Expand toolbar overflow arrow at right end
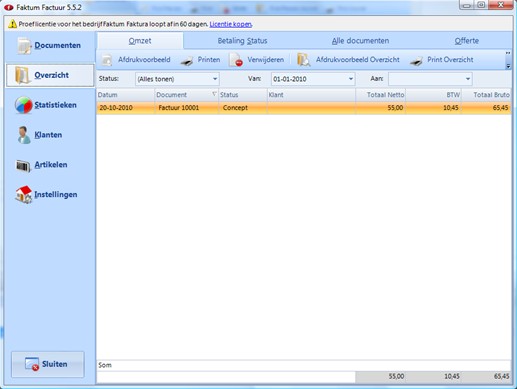 [508, 66]
